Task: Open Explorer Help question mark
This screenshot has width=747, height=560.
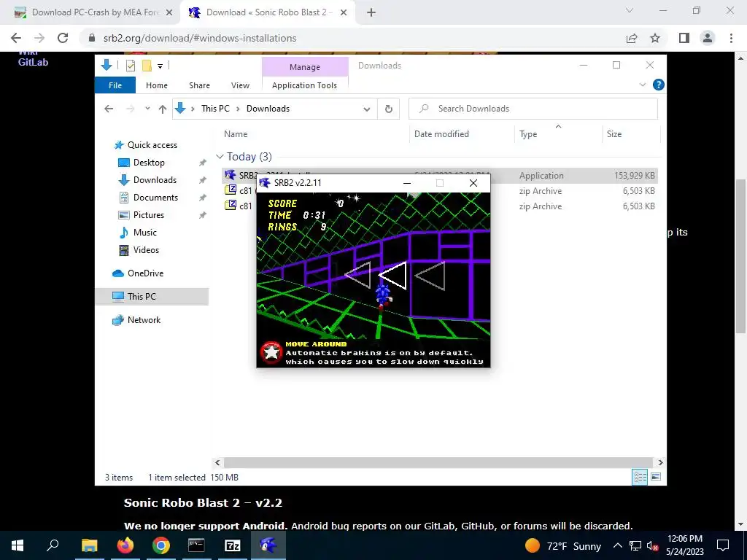Action: pyautogui.click(x=659, y=85)
